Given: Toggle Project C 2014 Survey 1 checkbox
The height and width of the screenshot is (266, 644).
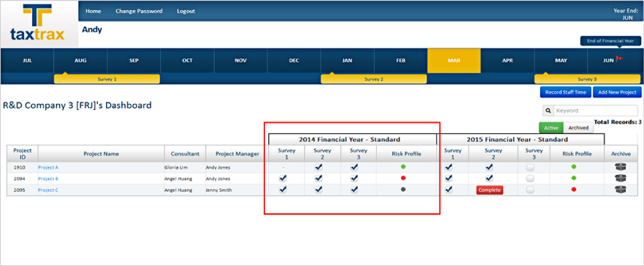Looking at the screenshot, I should pyautogui.click(x=282, y=189).
